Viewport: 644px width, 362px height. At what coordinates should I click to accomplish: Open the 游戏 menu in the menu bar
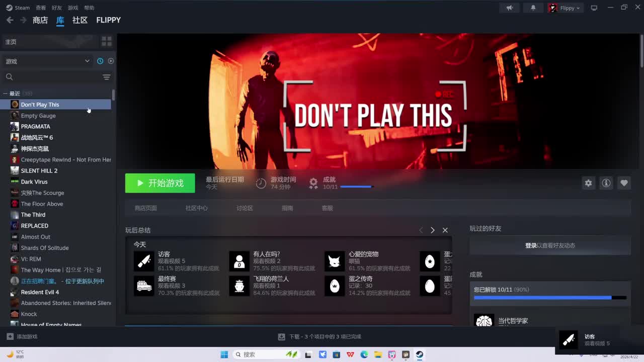pos(73,8)
